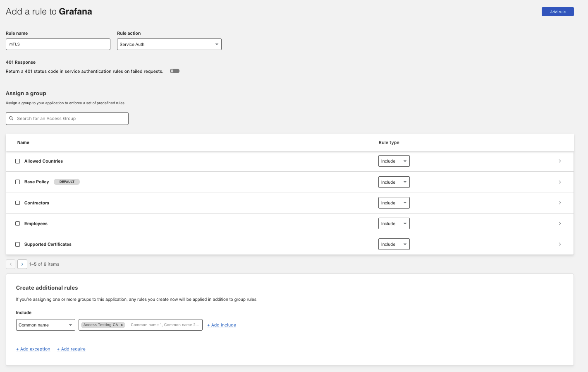Click the next page arrow in pagination
The height and width of the screenshot is (372, 588).
click(22, 264)
